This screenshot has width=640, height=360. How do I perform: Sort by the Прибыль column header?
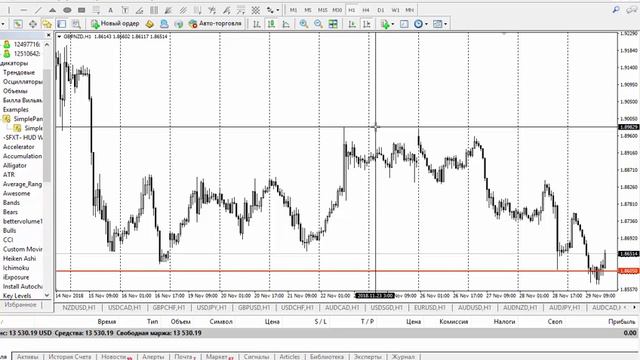click(x=621, y=322)
